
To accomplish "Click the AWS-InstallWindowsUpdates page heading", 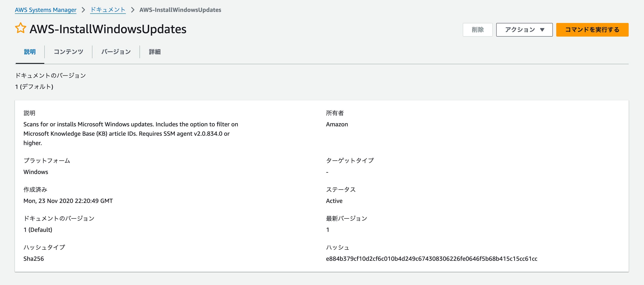I will [108, 29].
